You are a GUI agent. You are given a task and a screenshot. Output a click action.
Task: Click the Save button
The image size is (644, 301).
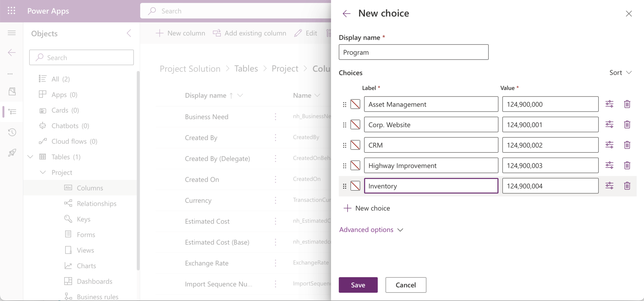point(358,285)
